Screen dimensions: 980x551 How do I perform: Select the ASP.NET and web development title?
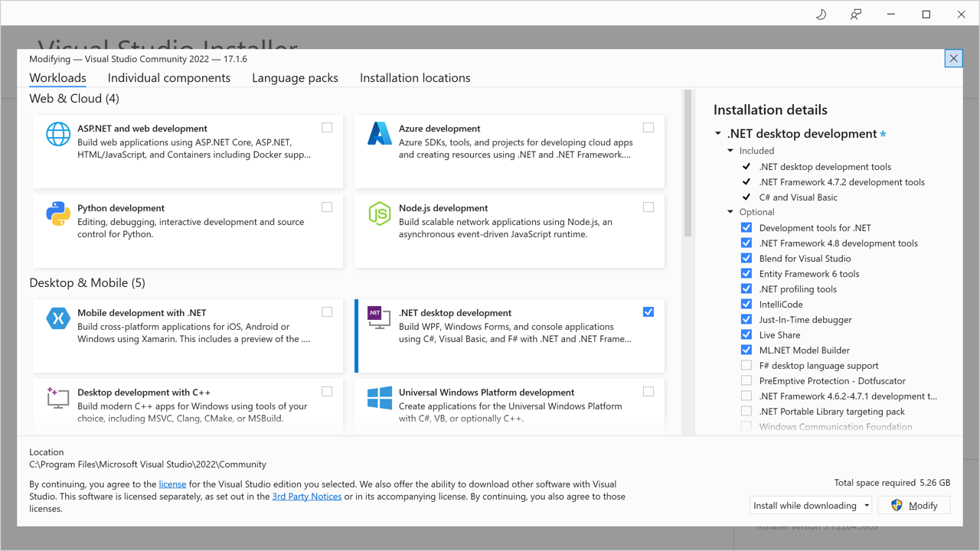(142, 129)
